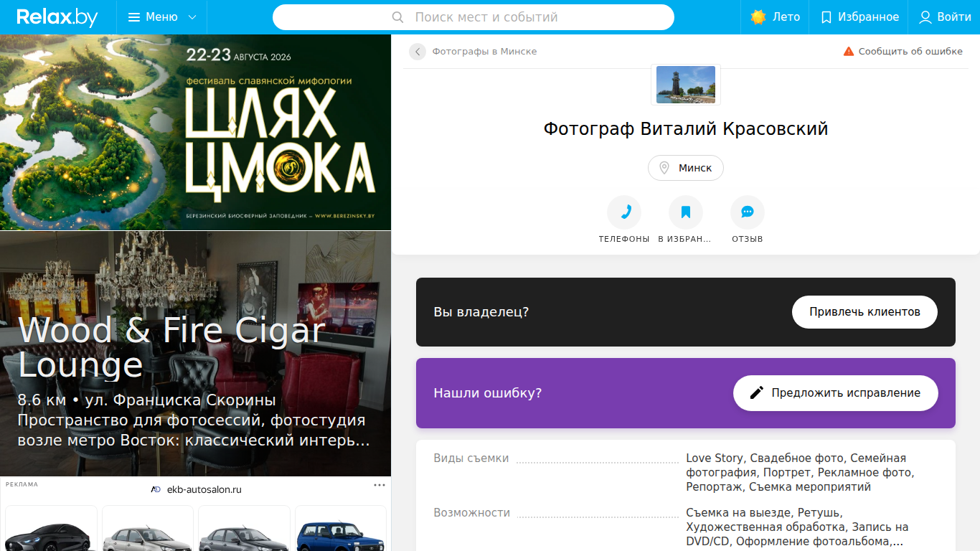Click the phone icon for Телефоны
980x551 pixels.
pos(624,212)
